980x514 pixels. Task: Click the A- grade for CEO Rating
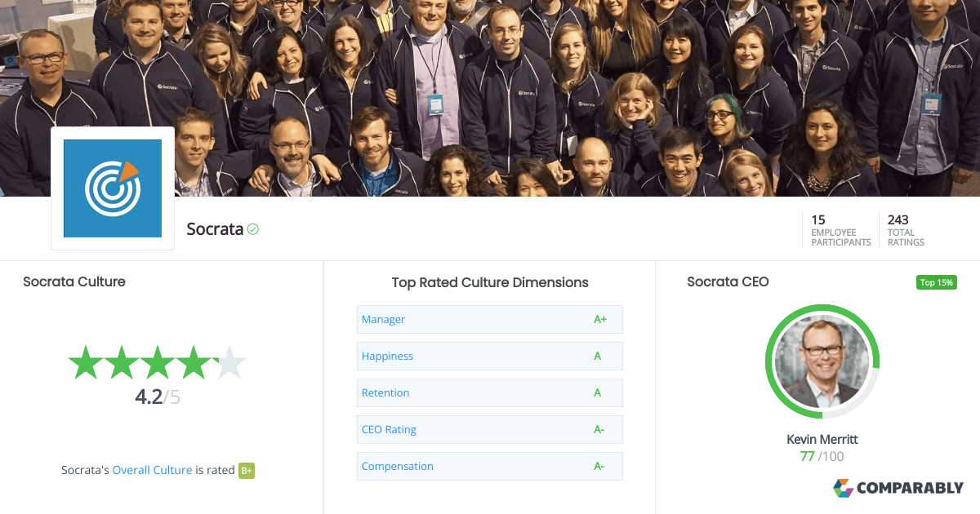click(x=599, y=429)
